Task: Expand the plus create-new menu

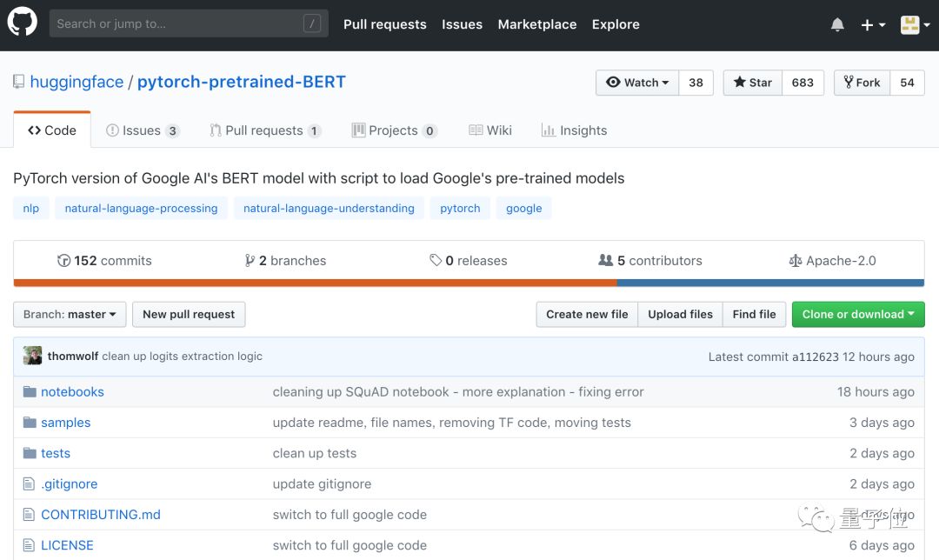Action: (x=873, y=24)
